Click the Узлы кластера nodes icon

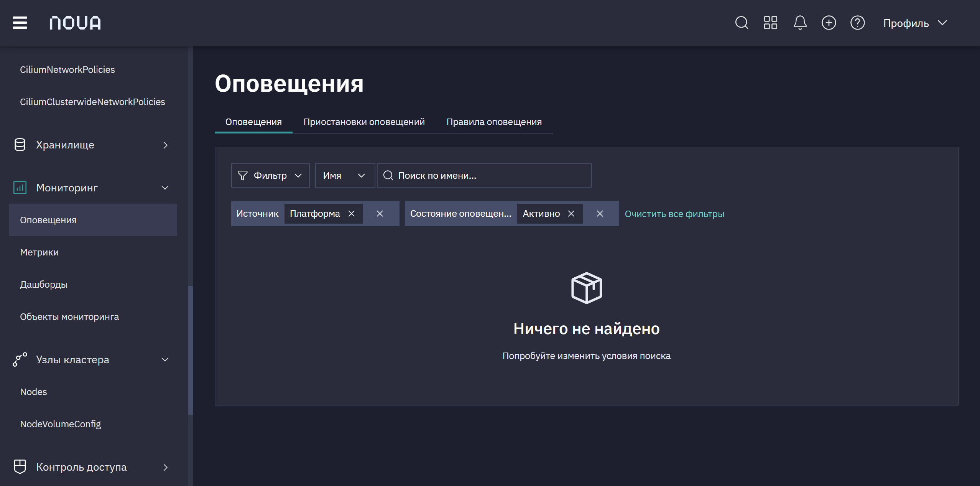[x=20, y=359]
